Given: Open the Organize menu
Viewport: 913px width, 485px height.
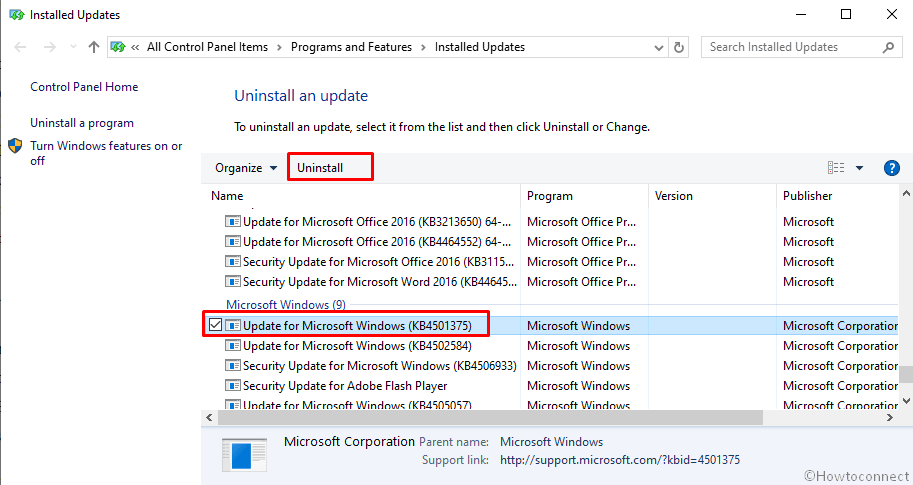Looking at the screenshot, I should point(246,168).
